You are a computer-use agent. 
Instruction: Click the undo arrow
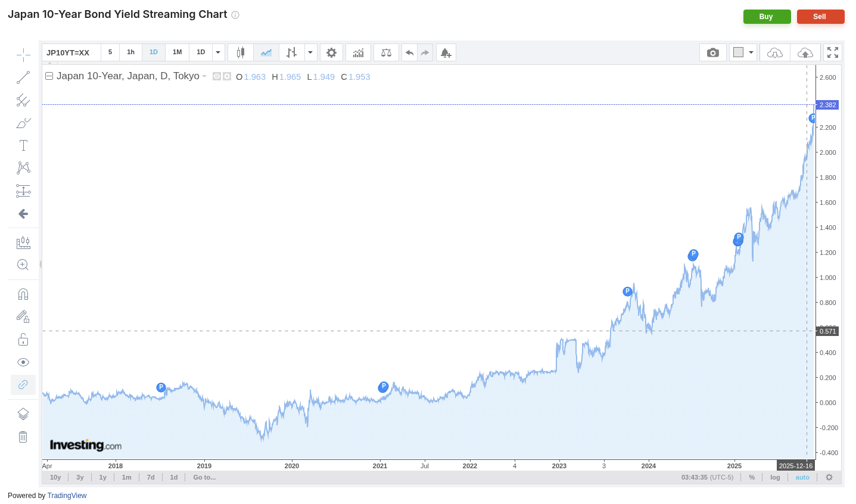pos(410,52)
